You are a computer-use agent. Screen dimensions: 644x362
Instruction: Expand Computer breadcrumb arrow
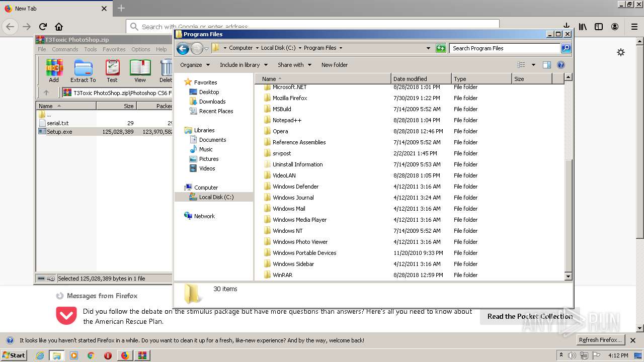(x=257, y=48)
